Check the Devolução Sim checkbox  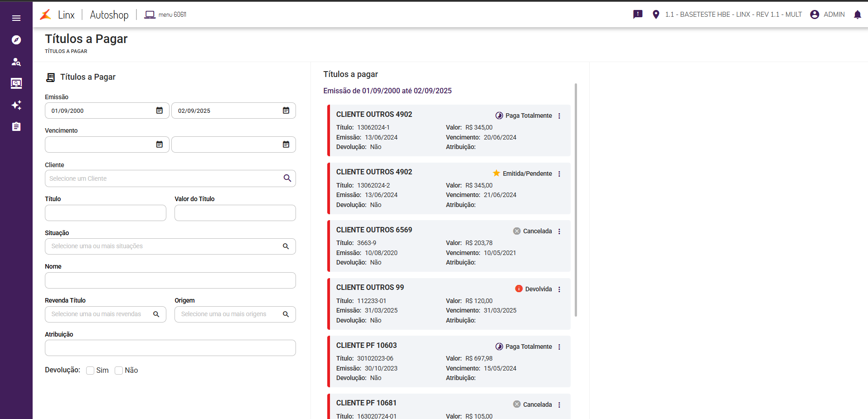click(x=90, y=371)
